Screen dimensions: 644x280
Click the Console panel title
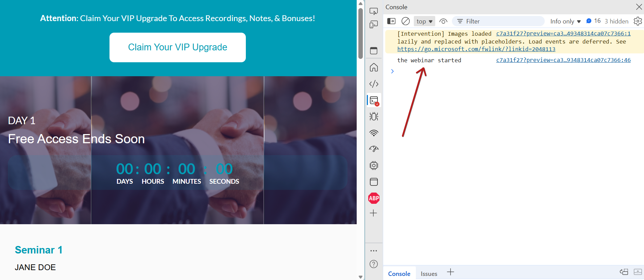pyautogui.click(x=396, y=7)
